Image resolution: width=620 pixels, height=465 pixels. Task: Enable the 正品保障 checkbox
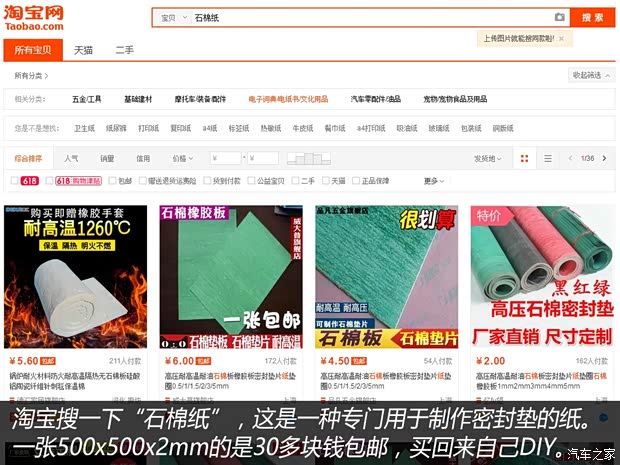pos(356,181)
